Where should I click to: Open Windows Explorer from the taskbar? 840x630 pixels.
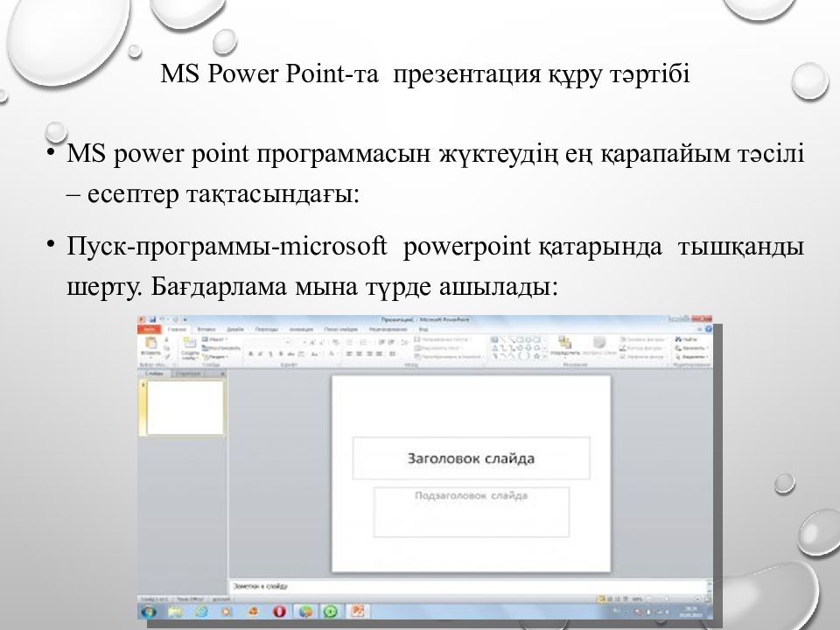click(174, 612)
